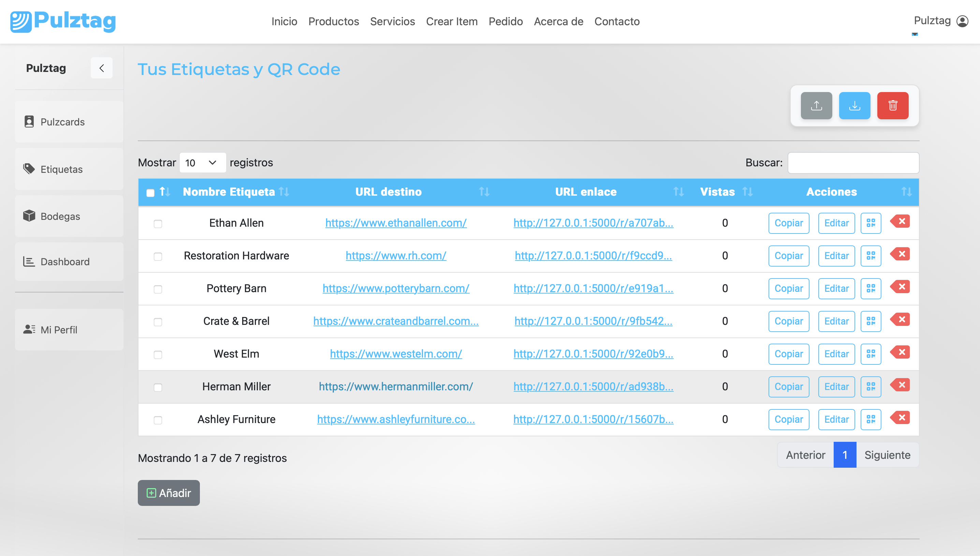Click Editar for Ashley Furniture
Screen dimensions: 980x556
836,419
